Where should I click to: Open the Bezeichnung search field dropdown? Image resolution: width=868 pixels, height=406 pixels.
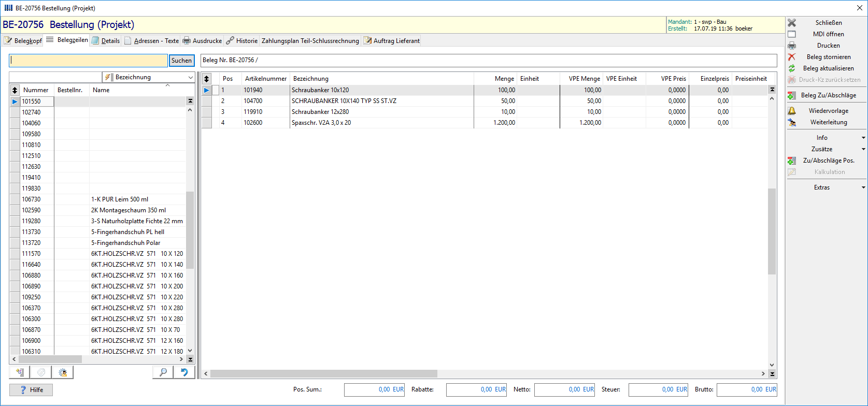(x=190, y=77)
